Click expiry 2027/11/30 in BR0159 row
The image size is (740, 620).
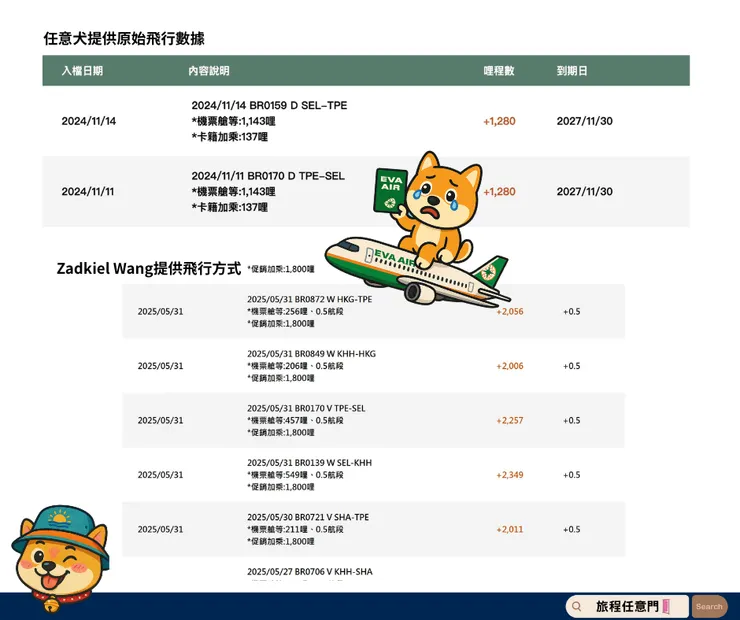coord(585,121)
